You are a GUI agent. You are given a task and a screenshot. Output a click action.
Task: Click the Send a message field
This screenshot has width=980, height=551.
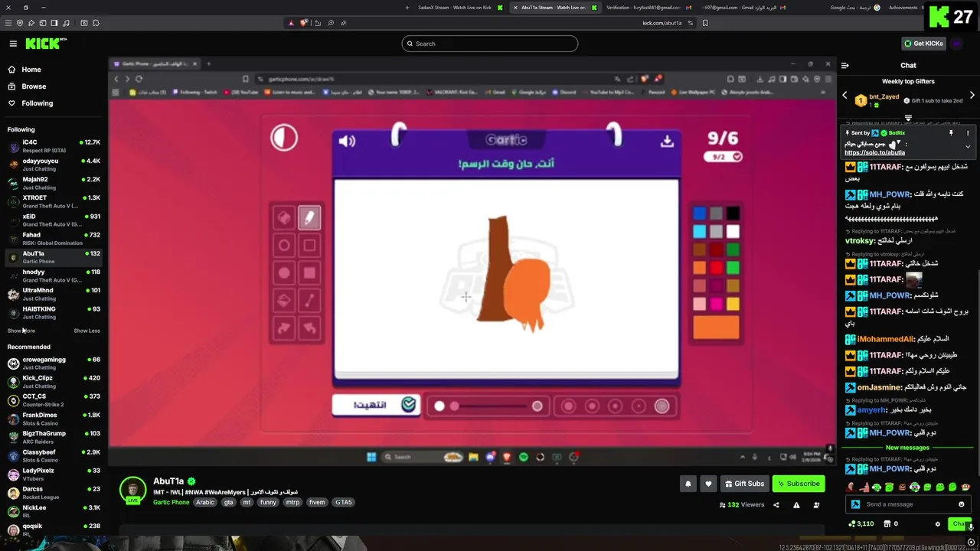click(906, 504)
